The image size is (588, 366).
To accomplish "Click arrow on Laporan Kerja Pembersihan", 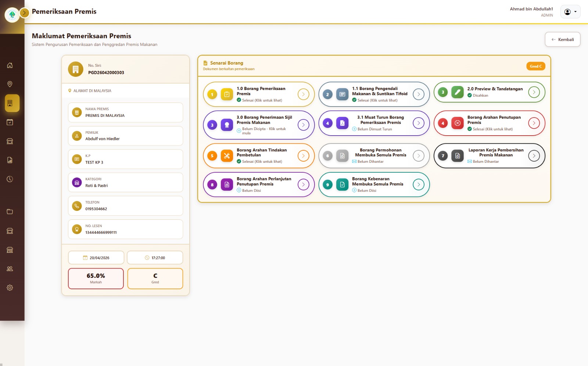I will click(534, 156).
